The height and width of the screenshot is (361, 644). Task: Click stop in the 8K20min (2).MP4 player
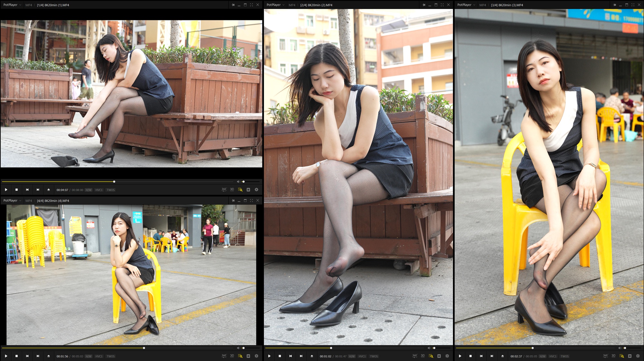coord(280,356)
